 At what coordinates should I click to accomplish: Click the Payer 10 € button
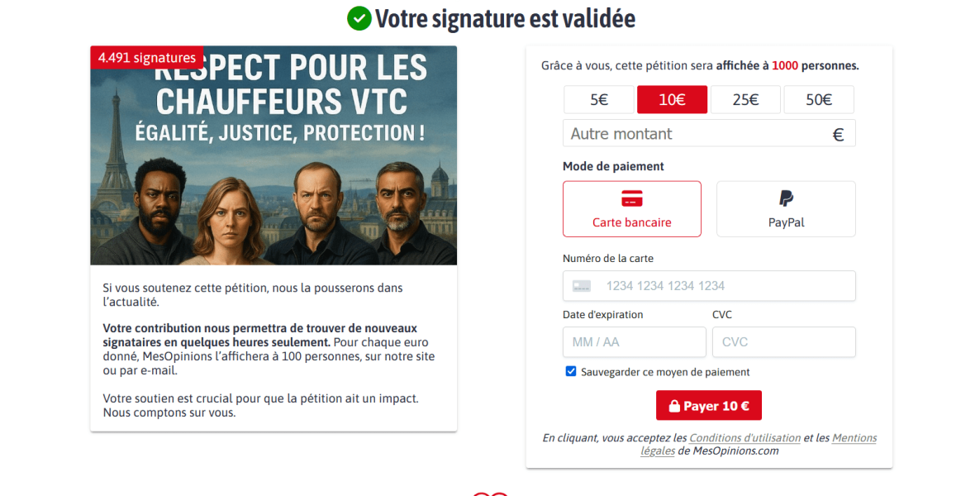(x=709, y=405)
